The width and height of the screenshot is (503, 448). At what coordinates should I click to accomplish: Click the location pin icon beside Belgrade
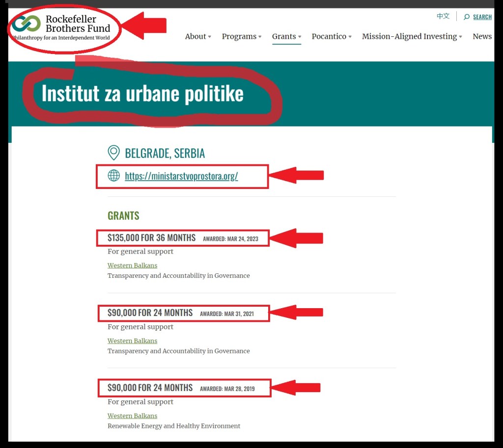click(x=113, y=153)
